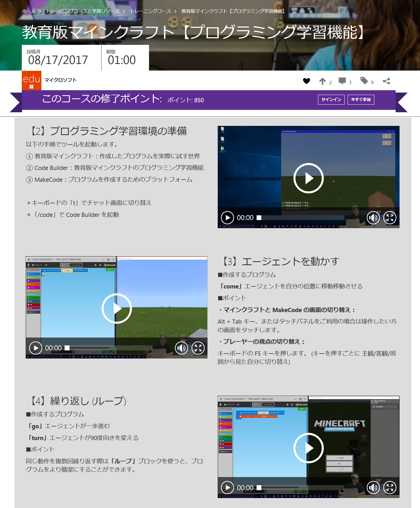
Task: Open the share icon
Action: pos(386,81)
